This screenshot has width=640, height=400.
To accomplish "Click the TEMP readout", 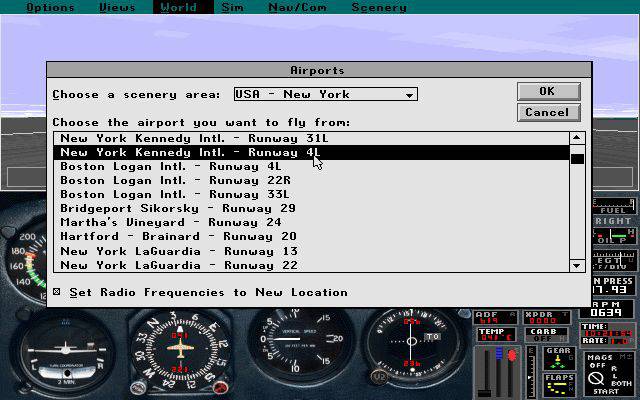I will coord(496,335).
